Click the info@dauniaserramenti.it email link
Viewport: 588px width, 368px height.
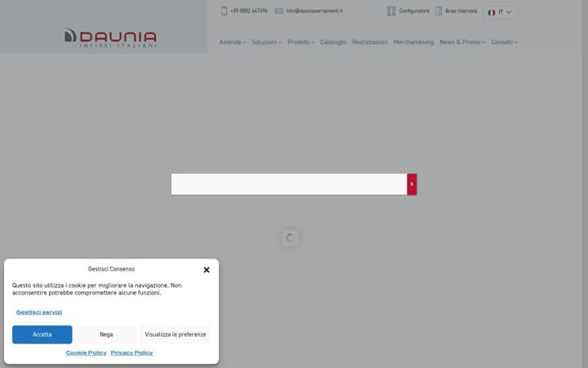point(314,11)
